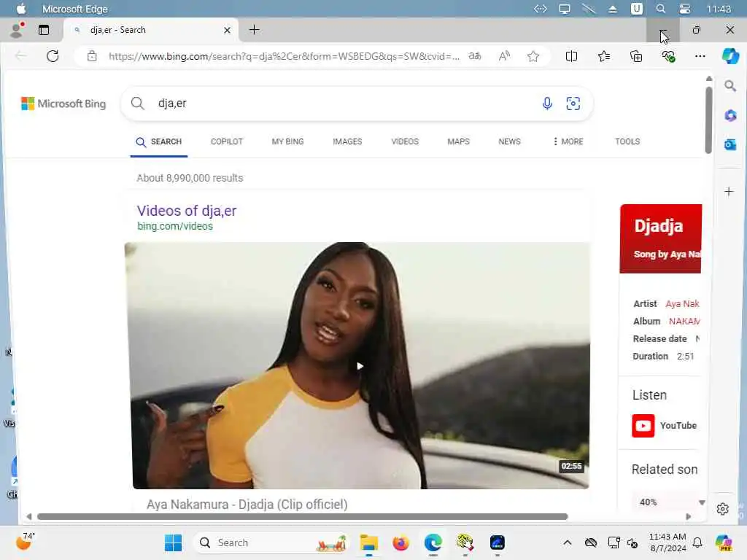
Task: Open Videos of dja,er link
Action: (x=187, y=211)
